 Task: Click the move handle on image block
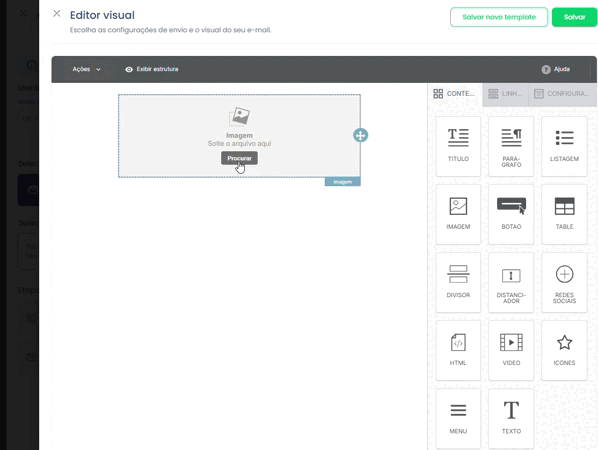360,135
